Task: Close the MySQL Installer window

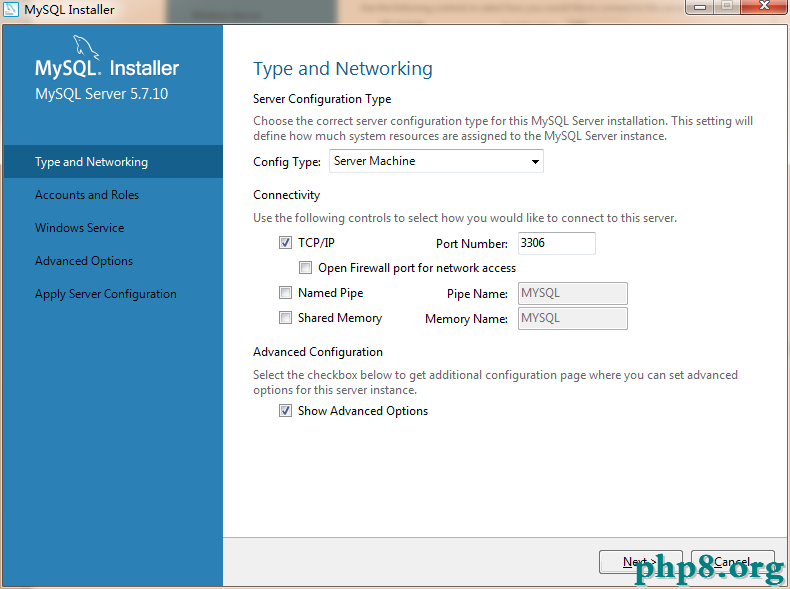Action: (x=763, y=7)
